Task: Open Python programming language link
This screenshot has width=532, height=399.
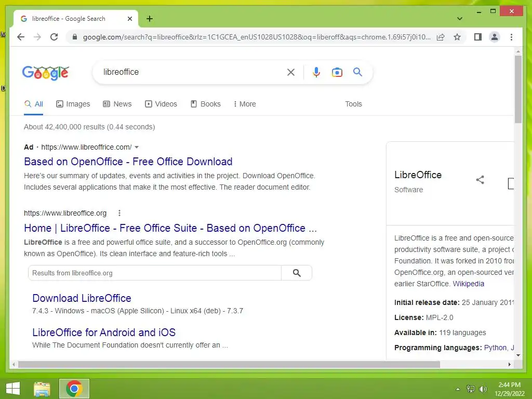Action: [495, 348]
